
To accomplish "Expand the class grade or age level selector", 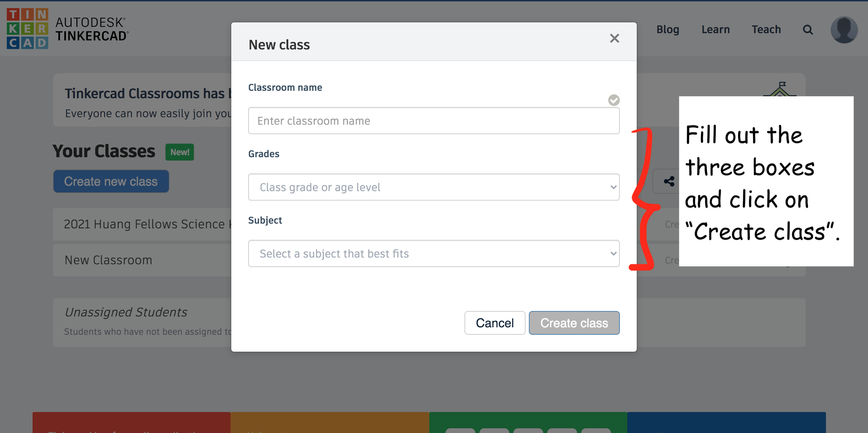I will click(x=434, y=187).
